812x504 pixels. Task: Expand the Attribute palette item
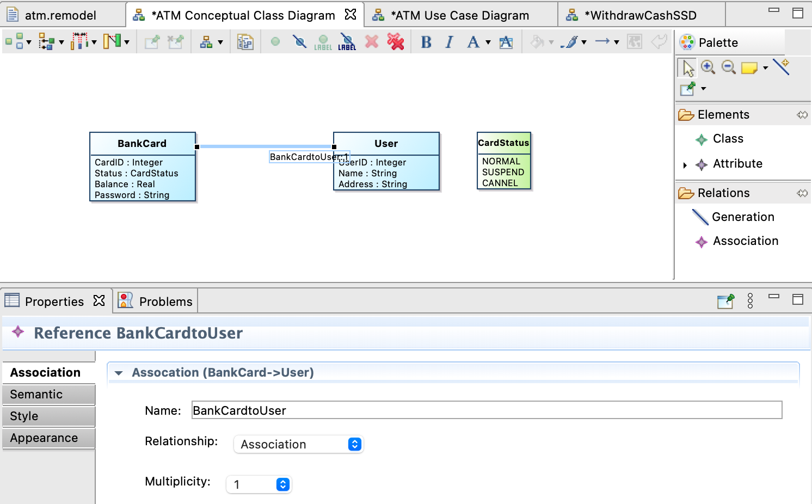[x=685, y=164]
